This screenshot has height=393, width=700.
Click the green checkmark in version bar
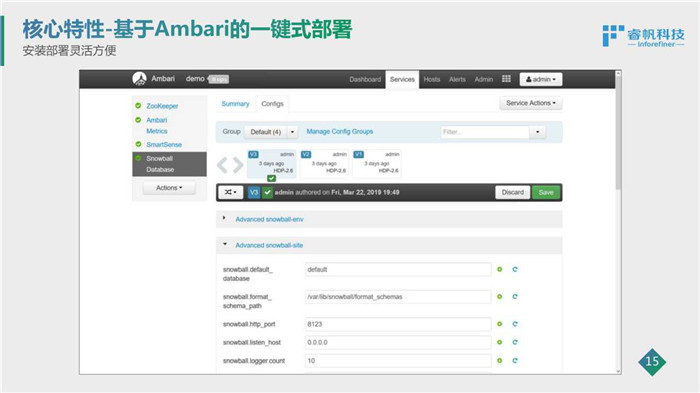(x=267, y=192)
